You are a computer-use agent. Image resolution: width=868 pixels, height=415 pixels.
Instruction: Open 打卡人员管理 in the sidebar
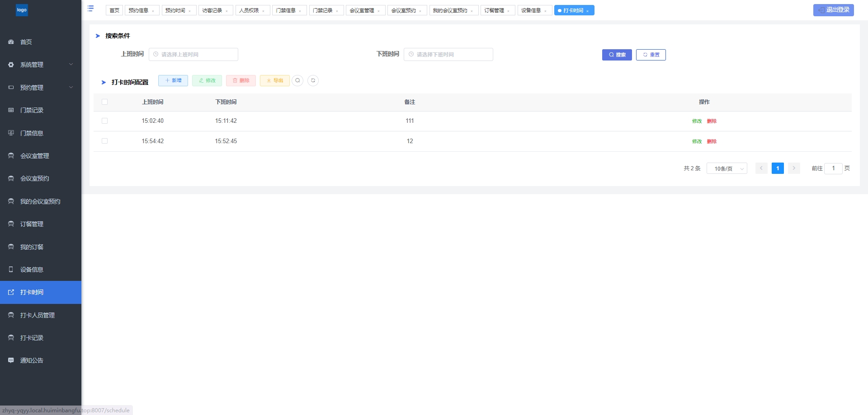click(x=41, y=315)
